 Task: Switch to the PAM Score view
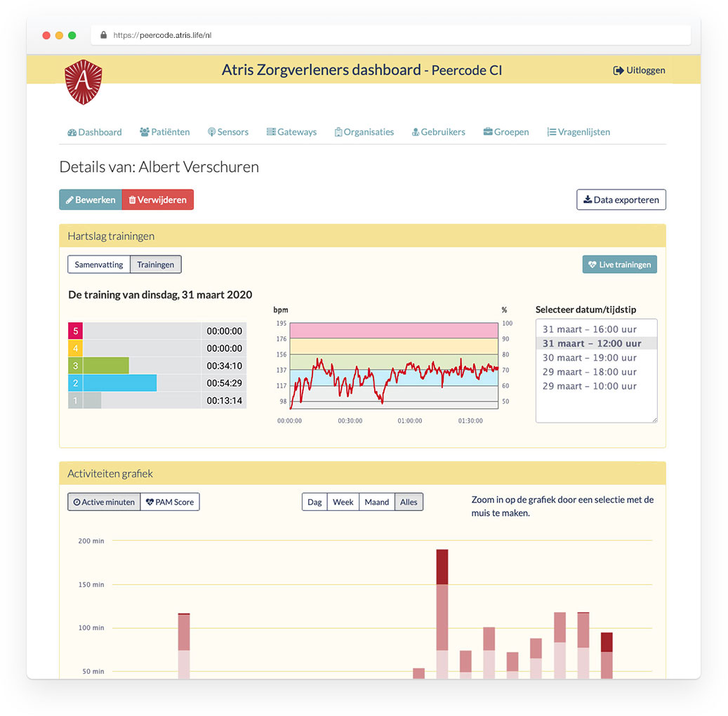click(x=169, y=501)
